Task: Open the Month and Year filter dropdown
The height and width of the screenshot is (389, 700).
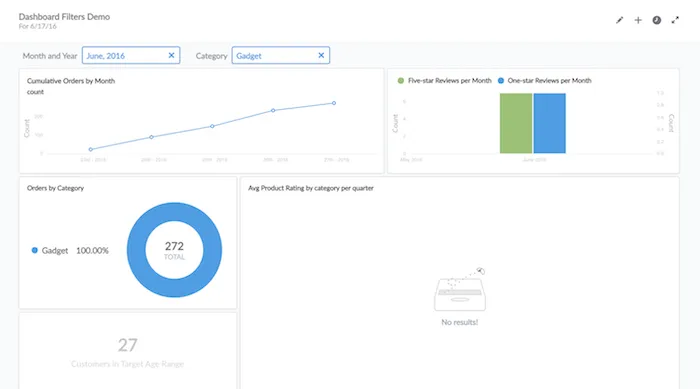Action: click(131, 55)
